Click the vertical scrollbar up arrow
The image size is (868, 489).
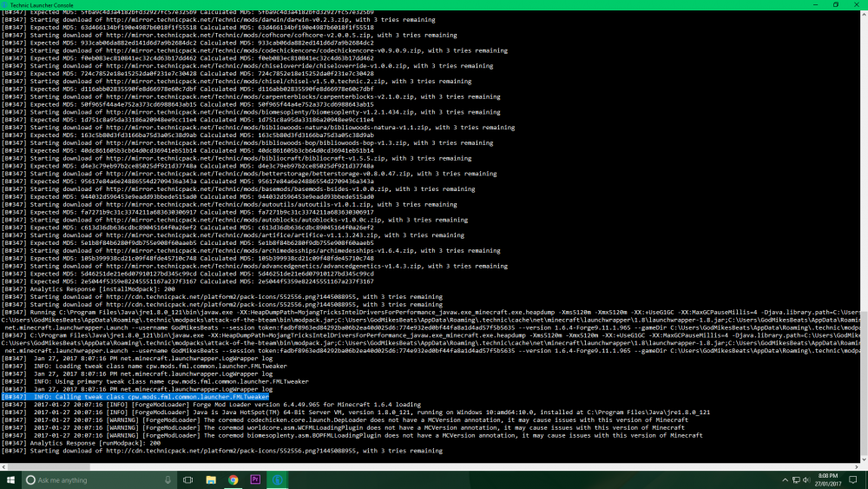[x=864, y=15]
